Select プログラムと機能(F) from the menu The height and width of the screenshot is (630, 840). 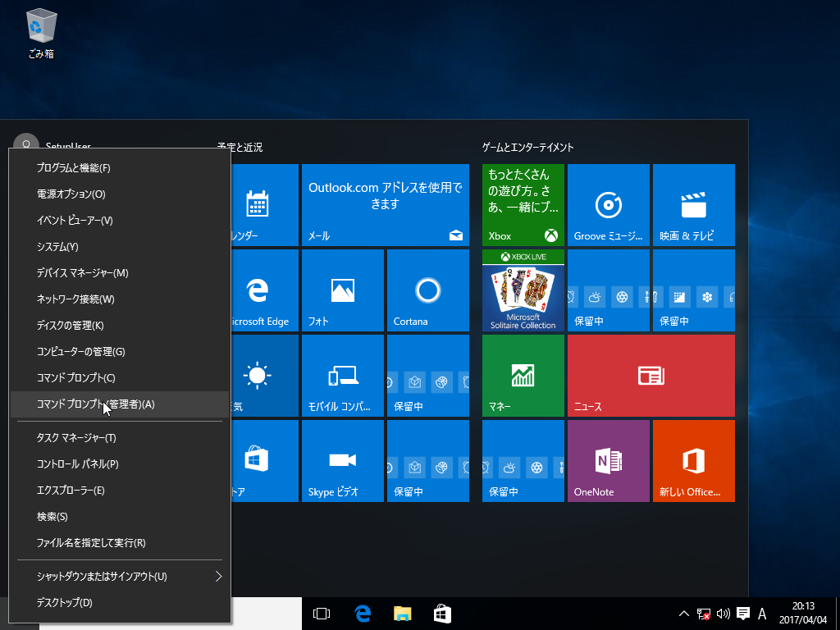pyautogui.click(x=120, y=168)
